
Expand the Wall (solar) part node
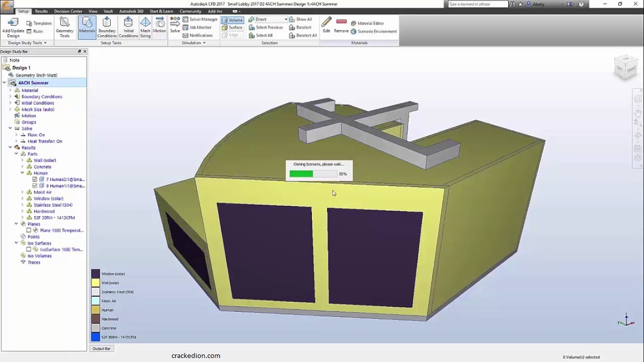coord(22,160)
